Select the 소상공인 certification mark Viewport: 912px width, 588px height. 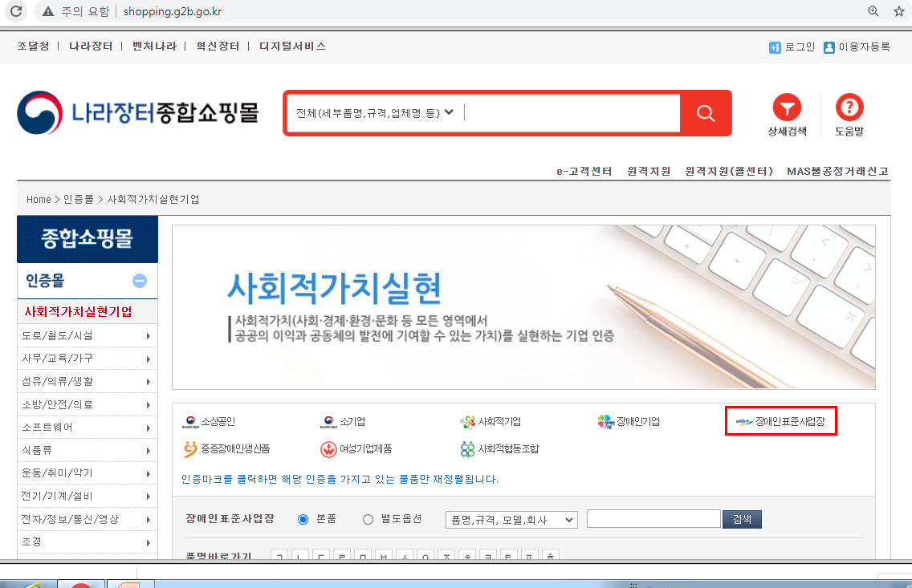point(208,422)
